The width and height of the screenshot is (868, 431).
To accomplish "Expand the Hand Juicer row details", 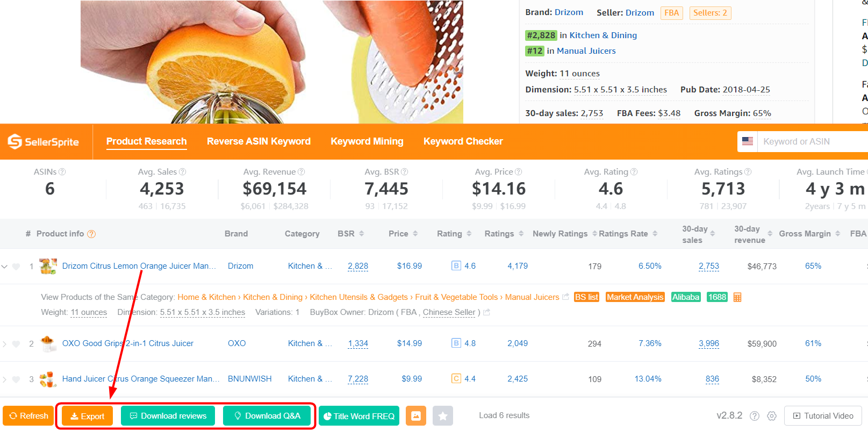I will tap(5, 379).
